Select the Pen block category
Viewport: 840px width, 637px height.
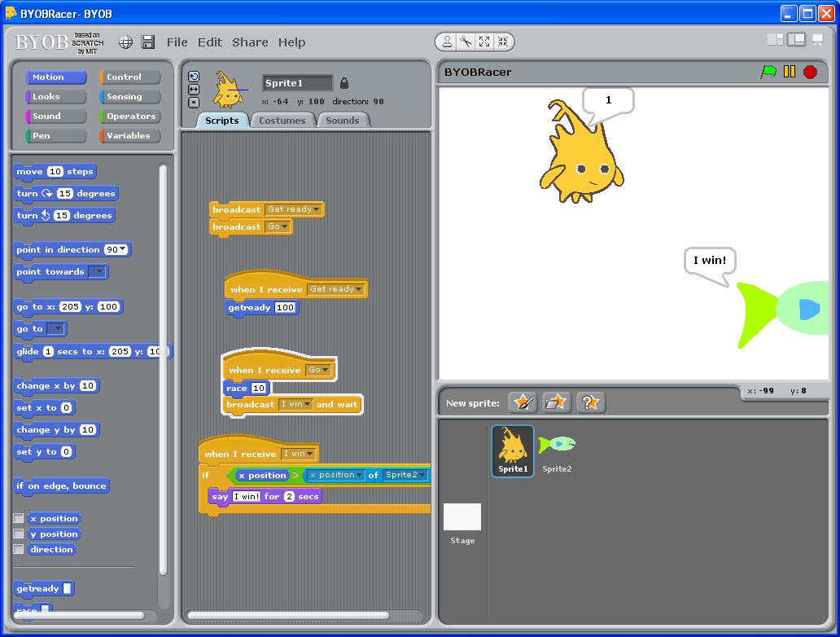(55, 136)
